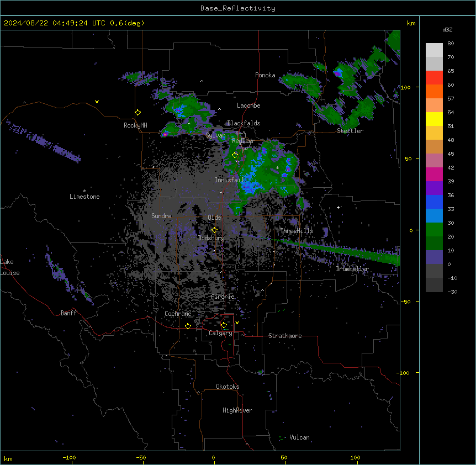Click the -50 tick on right axis

pyautogui.click(x=405, y=302)
